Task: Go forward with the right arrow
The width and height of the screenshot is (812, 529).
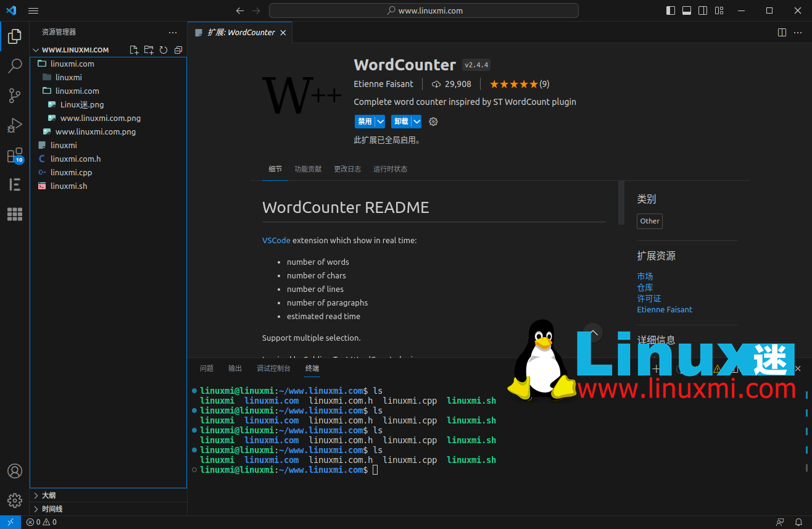Action: click(256, 10)
